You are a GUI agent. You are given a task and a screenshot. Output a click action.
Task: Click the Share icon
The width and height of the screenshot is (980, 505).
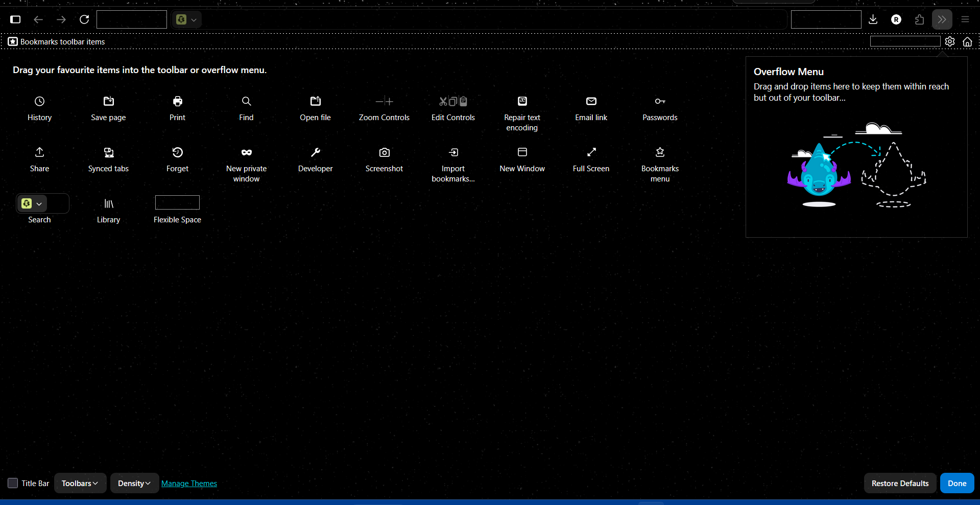pos(39,152)
